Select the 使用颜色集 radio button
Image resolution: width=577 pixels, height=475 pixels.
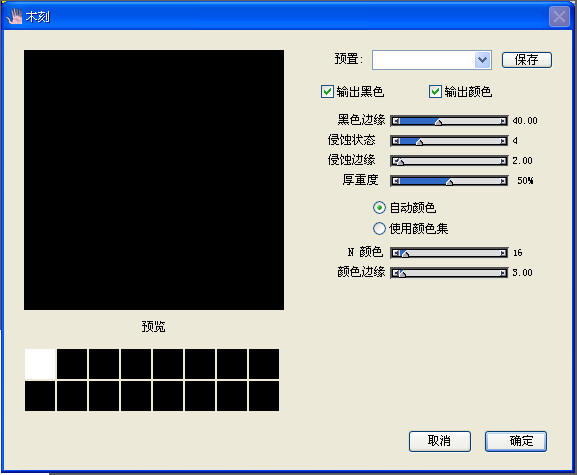coord(379,228)
